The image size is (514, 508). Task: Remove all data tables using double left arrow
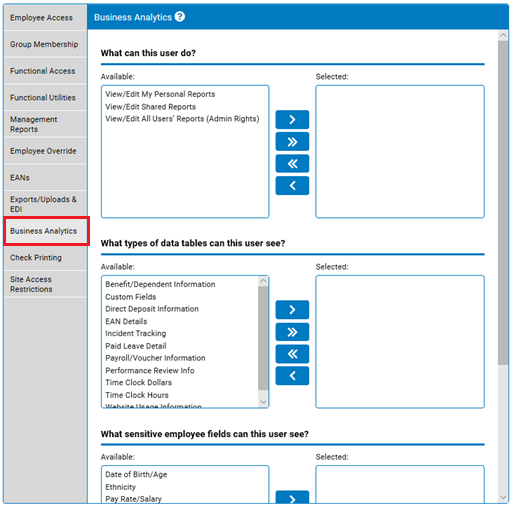(x=292, y=354)
